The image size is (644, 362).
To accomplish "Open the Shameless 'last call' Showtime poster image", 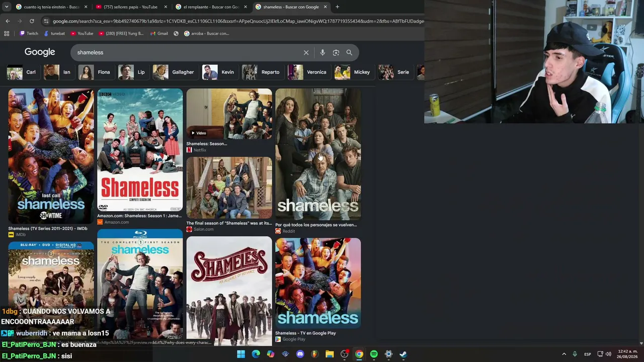I will click(51, 156).
